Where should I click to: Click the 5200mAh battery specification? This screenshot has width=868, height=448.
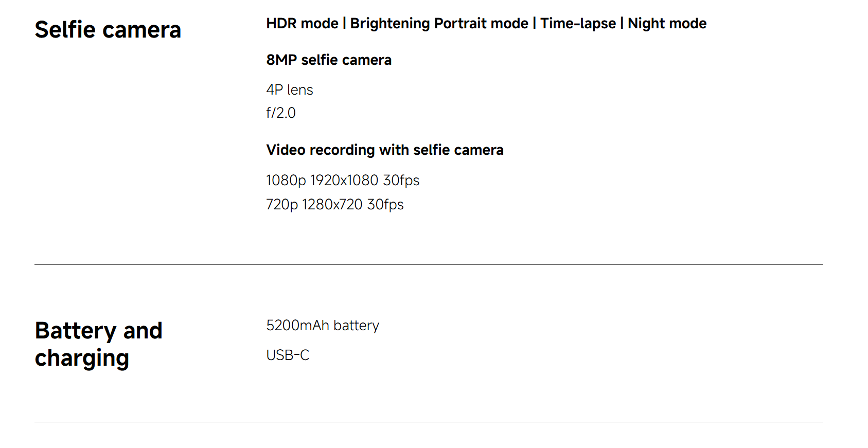click(x=323, y=325)
